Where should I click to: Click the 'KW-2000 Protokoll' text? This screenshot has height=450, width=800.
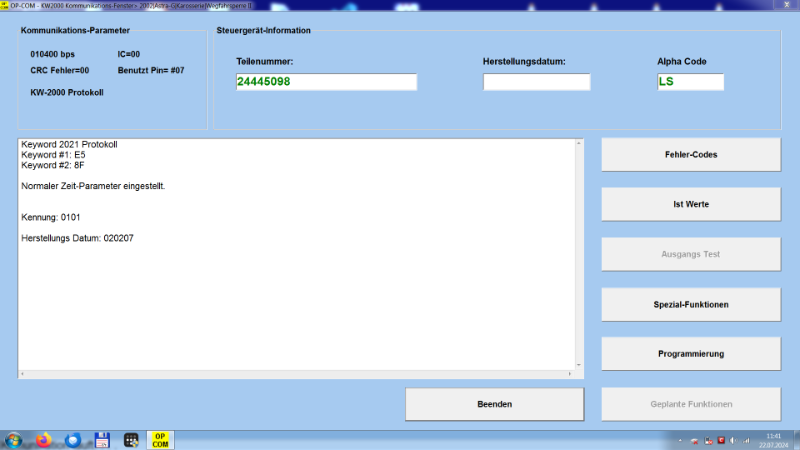coord(67,92)
